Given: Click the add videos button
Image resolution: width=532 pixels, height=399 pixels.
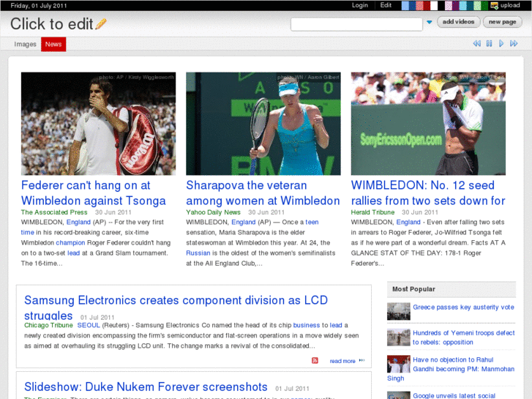Looking at the screenshot, I should click(x=458, y=22).
